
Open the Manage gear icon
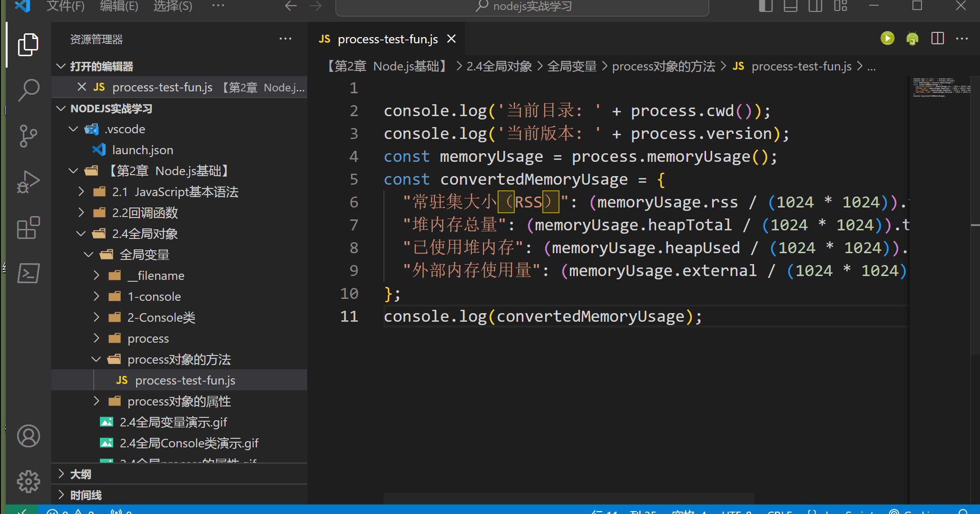tap(28, 482)
